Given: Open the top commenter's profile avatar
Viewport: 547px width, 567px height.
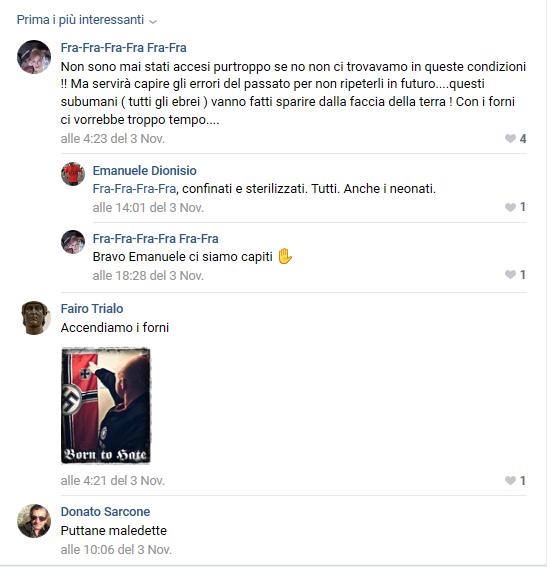Looking at the screenshot, I should click(x=34, y=57).
